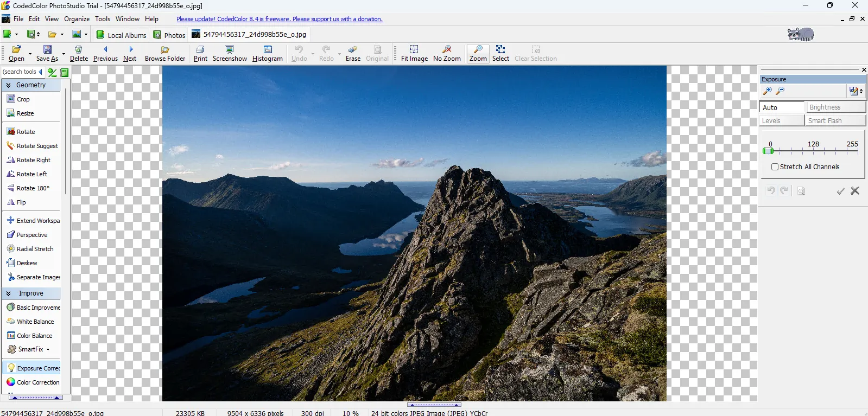This screenshot has width=868, height=416.
Task: Open the Crop tool
Action: pyautogui.click(x=23, y=99)
